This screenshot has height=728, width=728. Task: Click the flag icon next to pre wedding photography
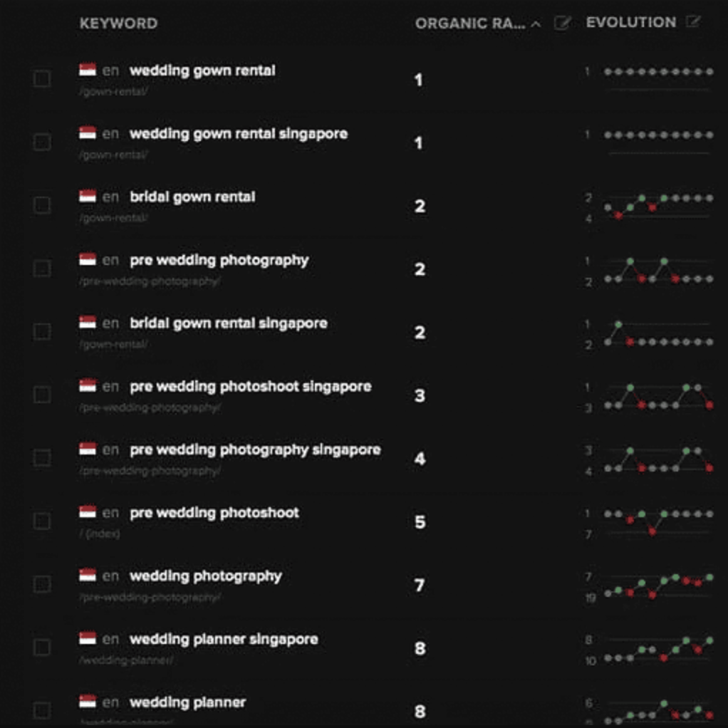tap(88, 260)
